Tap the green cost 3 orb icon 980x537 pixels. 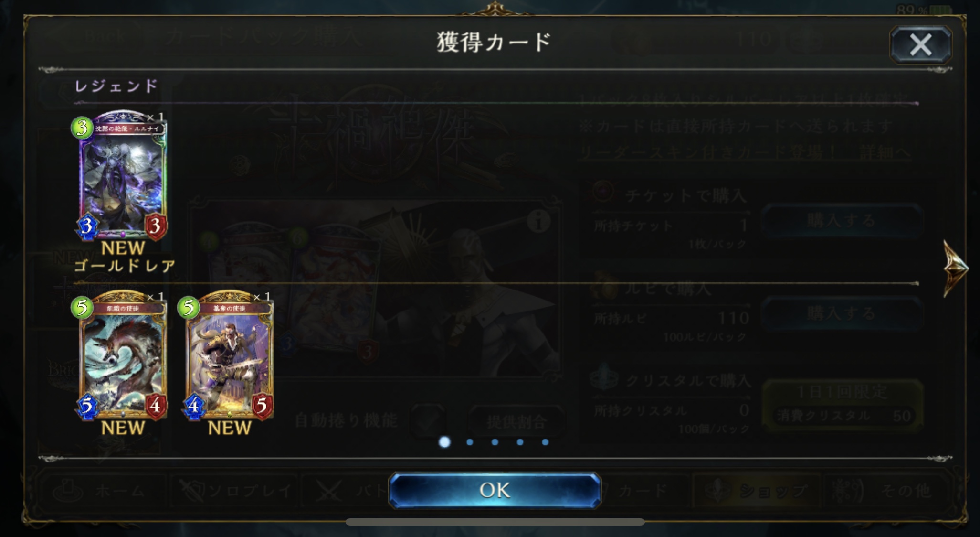82,128
